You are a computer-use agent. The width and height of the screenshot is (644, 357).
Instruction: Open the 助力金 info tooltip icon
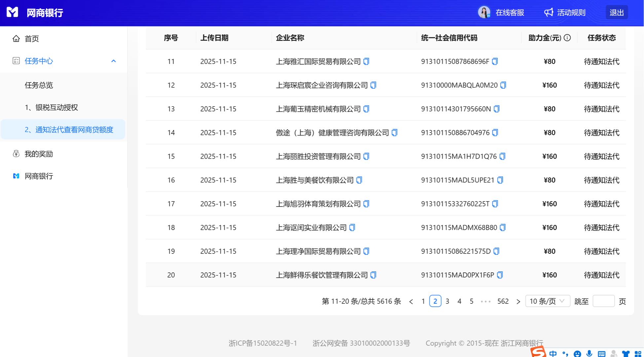click(568, 38)
